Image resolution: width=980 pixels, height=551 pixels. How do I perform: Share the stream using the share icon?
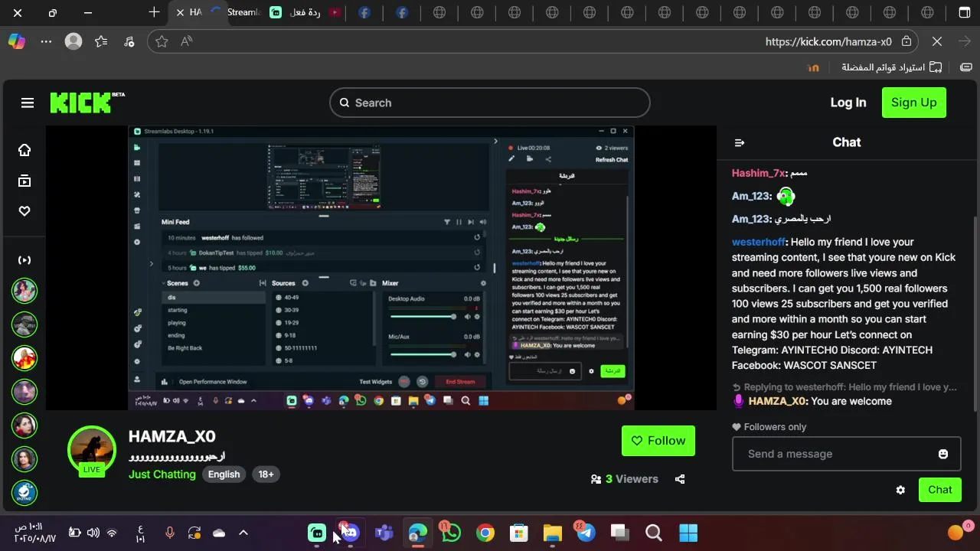680,479
